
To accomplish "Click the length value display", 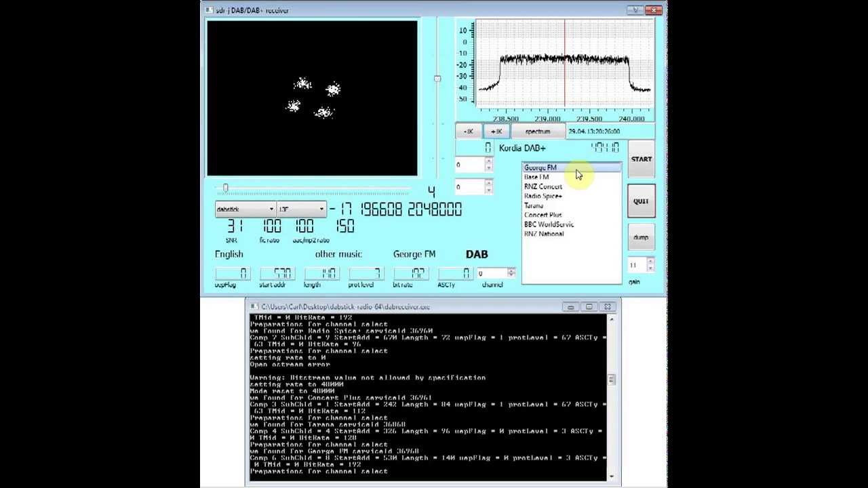I will click(321, 273).
